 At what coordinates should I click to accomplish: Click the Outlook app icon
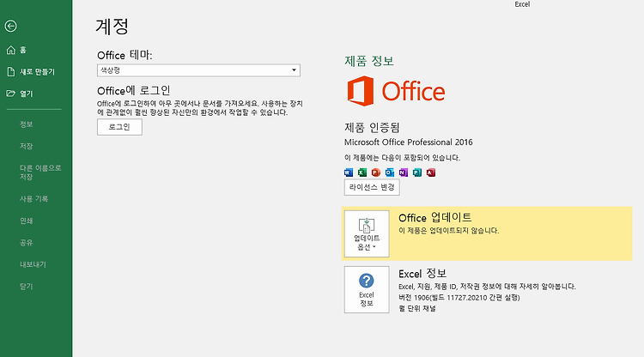[389, 172]
